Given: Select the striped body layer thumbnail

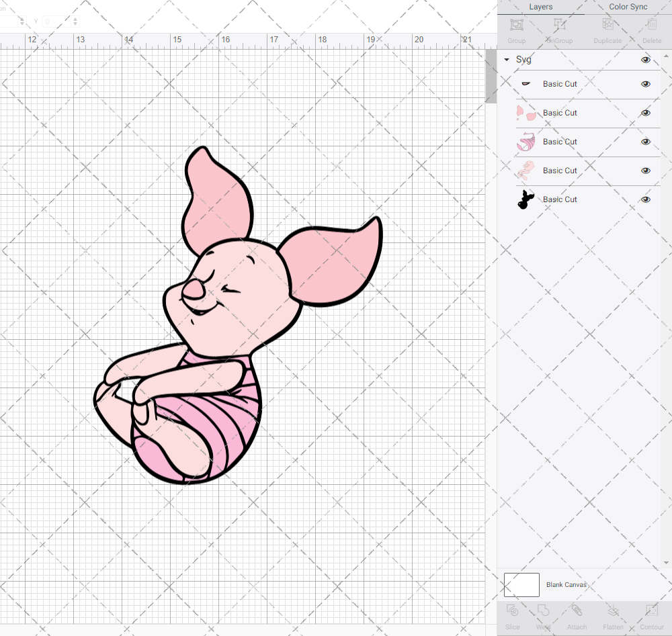Looking at the screenshot, I should pyautogui.click(x=526, y=142).
